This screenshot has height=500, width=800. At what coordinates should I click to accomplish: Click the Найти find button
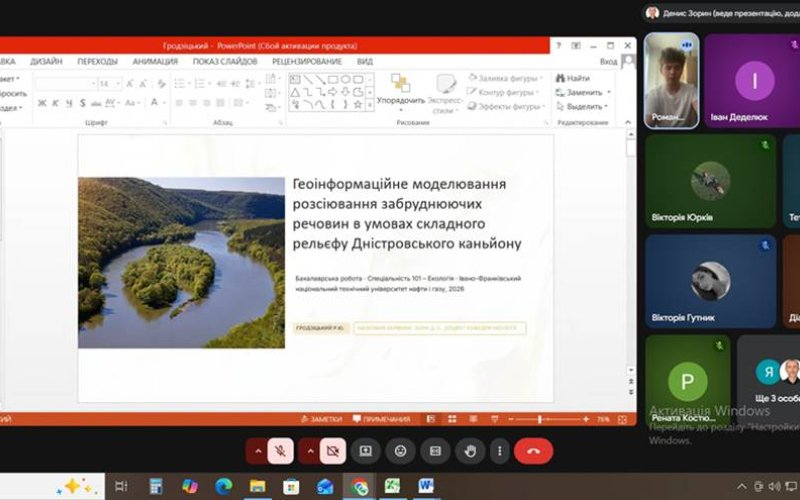tap(573, 78)
